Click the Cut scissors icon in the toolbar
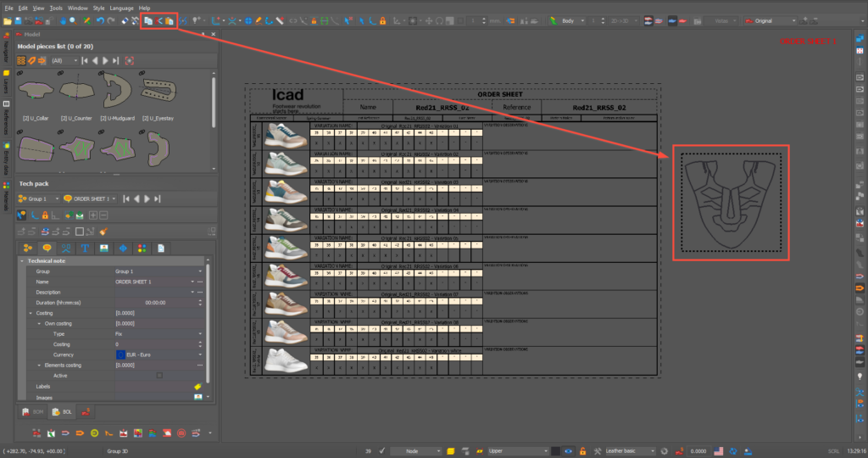This screenshot has height=458, width=868. click(159, 20)
